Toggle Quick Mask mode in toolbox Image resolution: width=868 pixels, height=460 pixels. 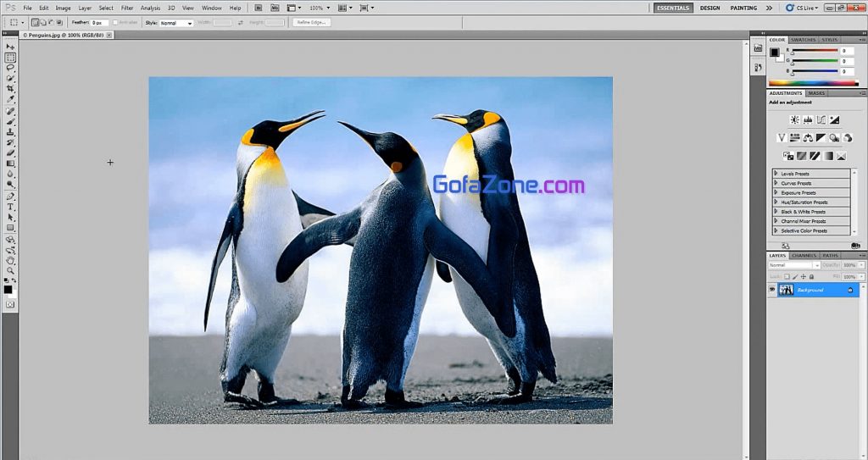[10, 304]
